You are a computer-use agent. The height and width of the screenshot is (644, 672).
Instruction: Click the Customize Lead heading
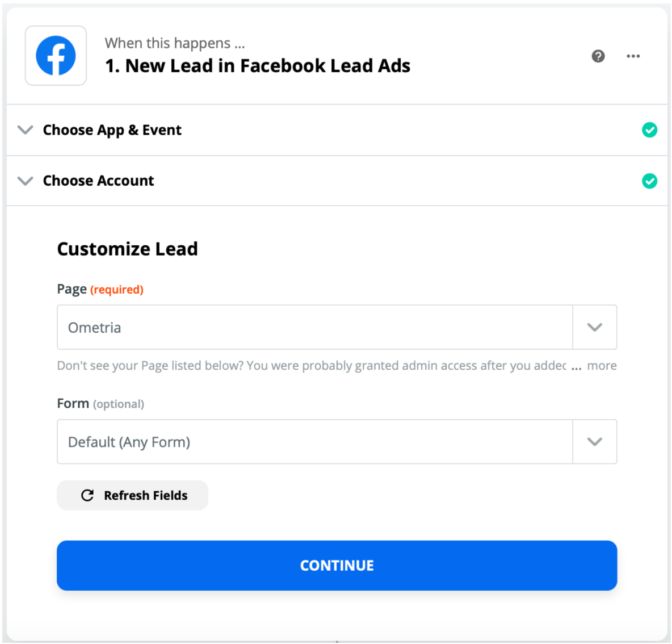[127, 249]
